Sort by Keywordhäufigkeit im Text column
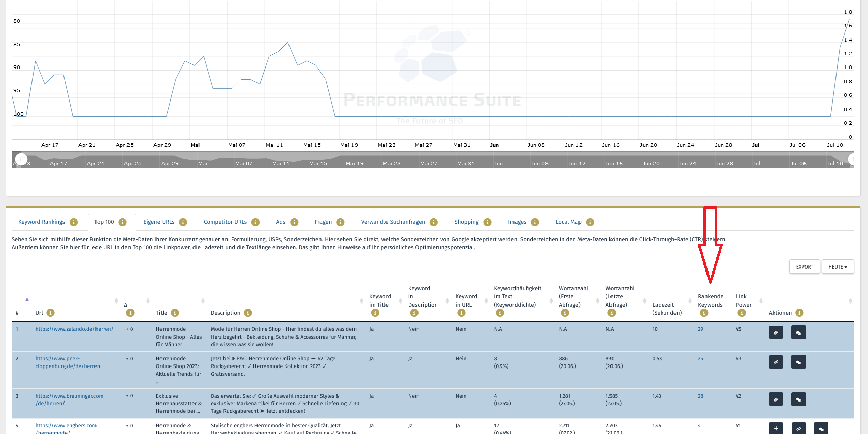 tap(551, 301)
